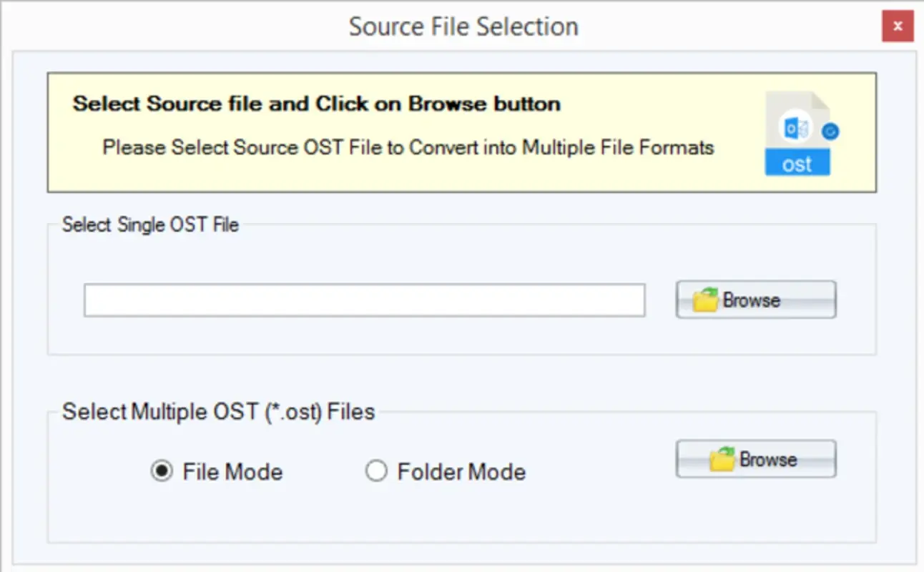Browse for a single OST file

(x=755, y=300)
